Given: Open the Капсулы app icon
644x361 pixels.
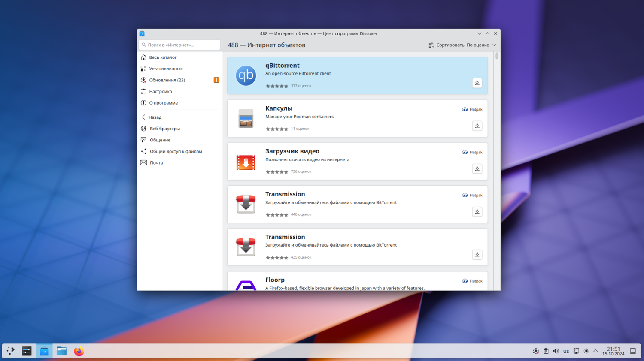Looking at the screenshot, I should (x=246, y=118).
